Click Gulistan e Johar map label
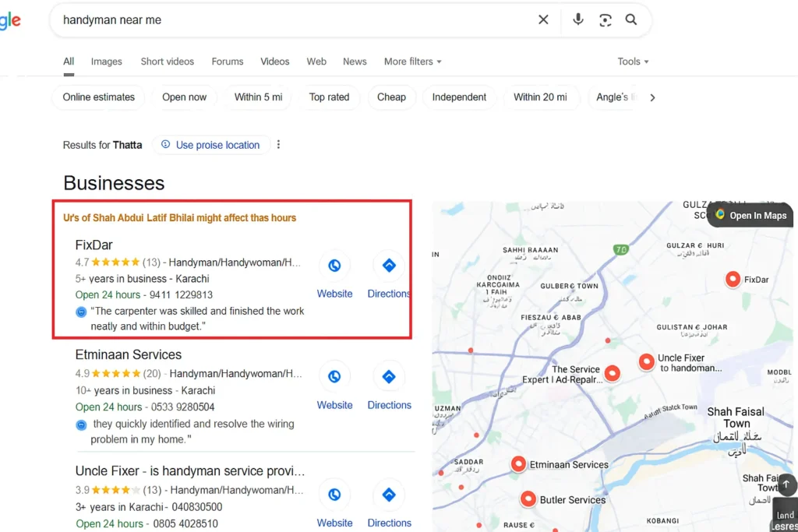 tap(692, 327)
